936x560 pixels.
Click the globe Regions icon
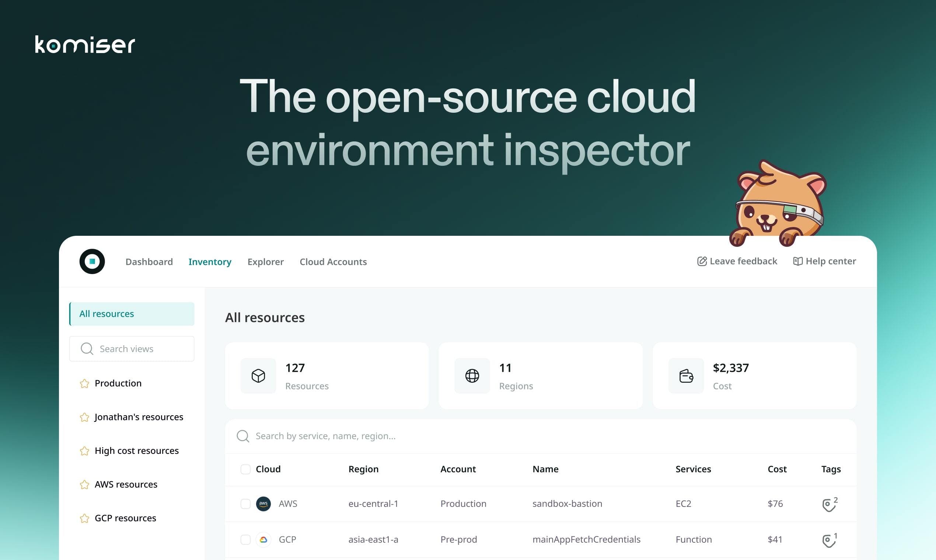tap(472, 376)
